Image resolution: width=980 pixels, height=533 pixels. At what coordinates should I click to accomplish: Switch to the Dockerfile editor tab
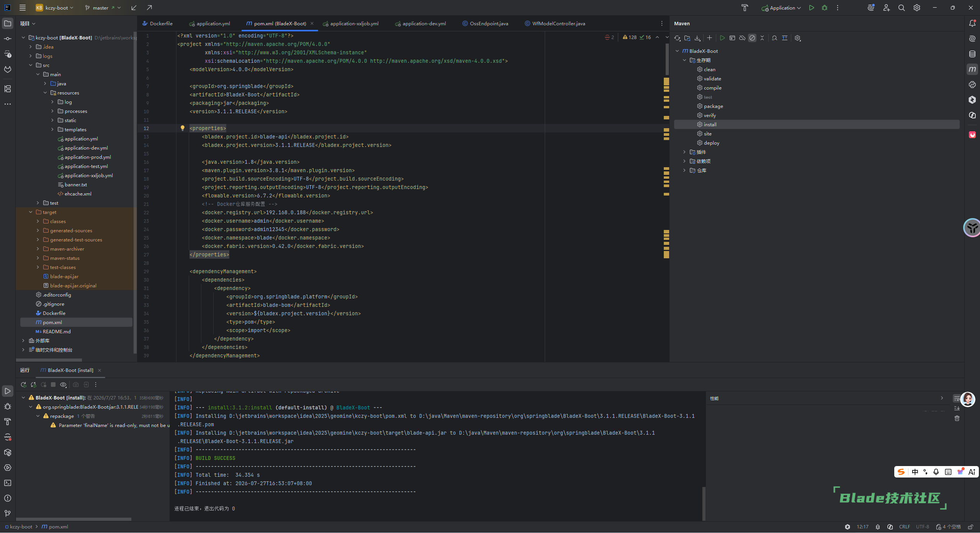pyautogui.click(x=157, y=23)
